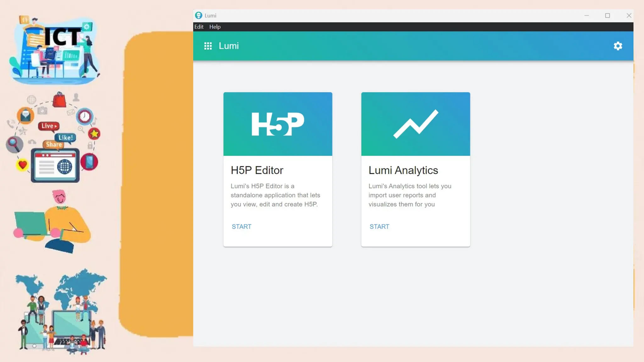
Task: Click the Lumi app icon in title bar
Action: [x=198, y=15]
